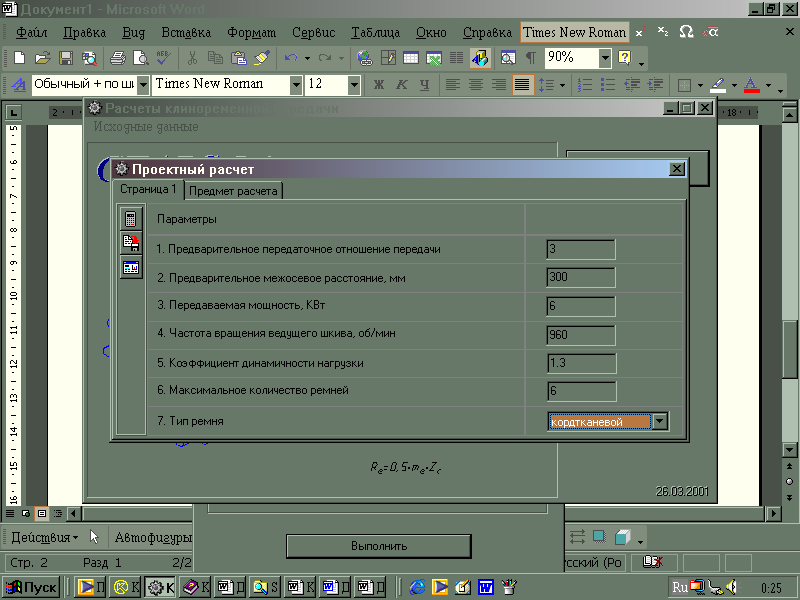Center the paragraph text
Viewport: 800px width, 600px height.
(476, 84)
